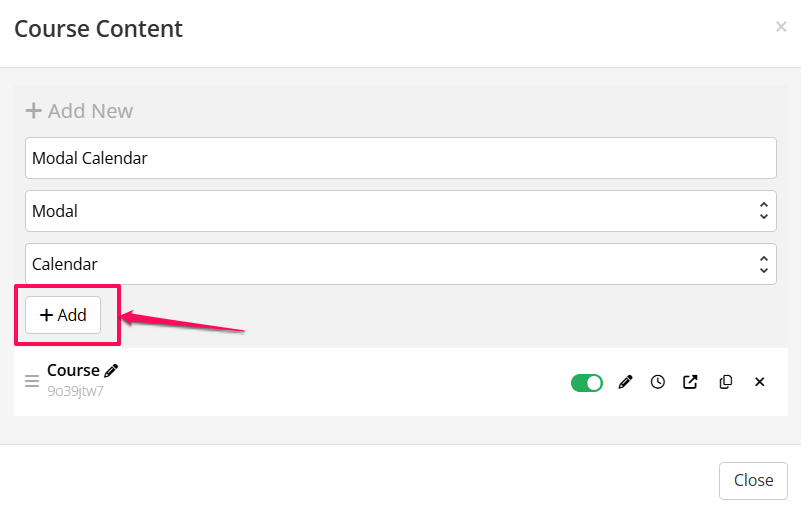The image size is (801, 510).
Task: Remove Course with the row's X icon
Action: coord(759,382)
